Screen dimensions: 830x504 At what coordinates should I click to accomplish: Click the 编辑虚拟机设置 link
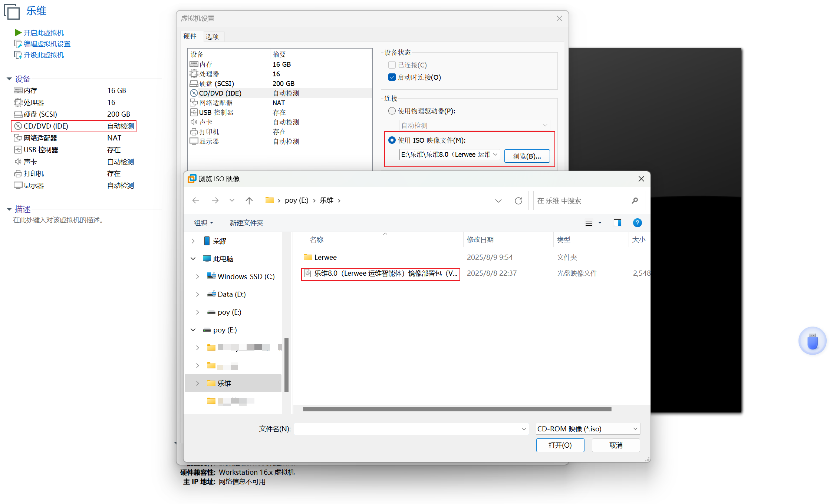click(x=47, y=44)
